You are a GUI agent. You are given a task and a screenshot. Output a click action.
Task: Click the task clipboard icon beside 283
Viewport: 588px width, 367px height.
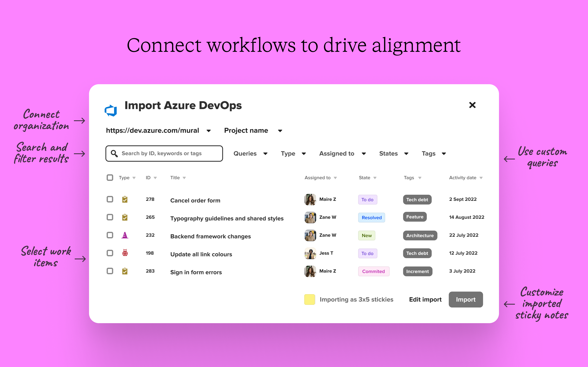pos(125,271)
